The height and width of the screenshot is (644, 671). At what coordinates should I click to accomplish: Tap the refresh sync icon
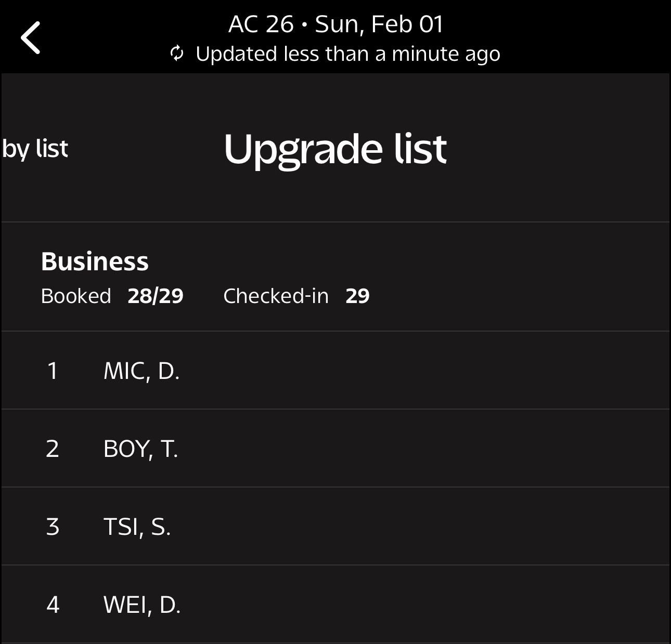coord(177,54)
